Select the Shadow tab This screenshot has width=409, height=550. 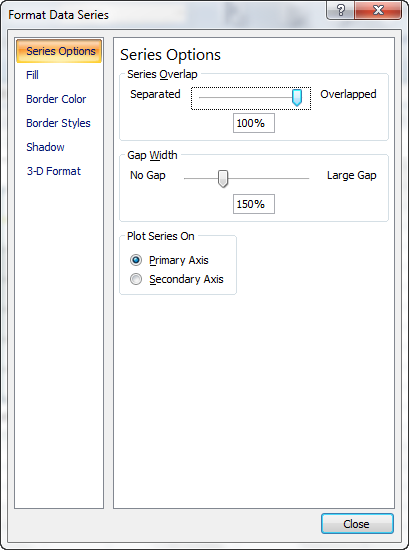[x=45, y=147]
